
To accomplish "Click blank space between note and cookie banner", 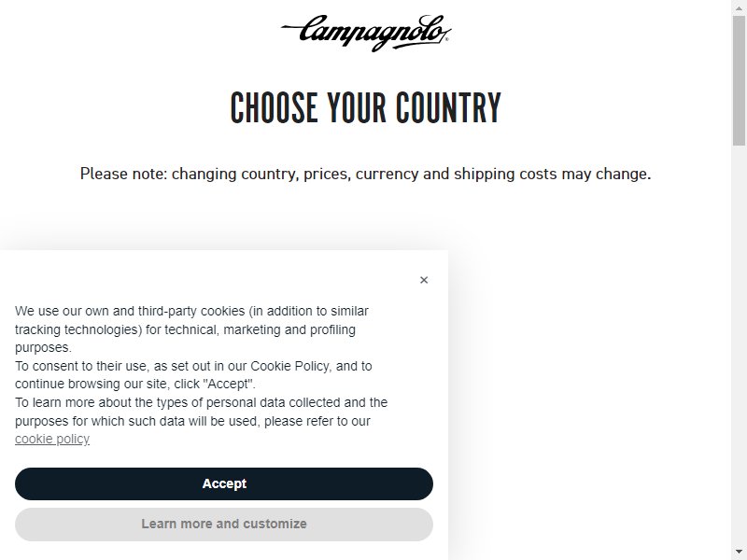I will (365, 217).
